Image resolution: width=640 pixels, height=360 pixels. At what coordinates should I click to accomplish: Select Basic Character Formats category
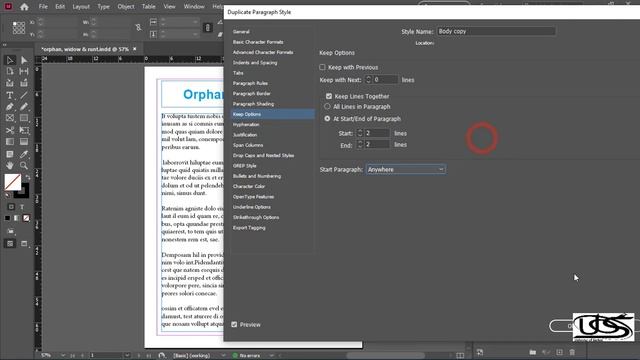[258, 42]
